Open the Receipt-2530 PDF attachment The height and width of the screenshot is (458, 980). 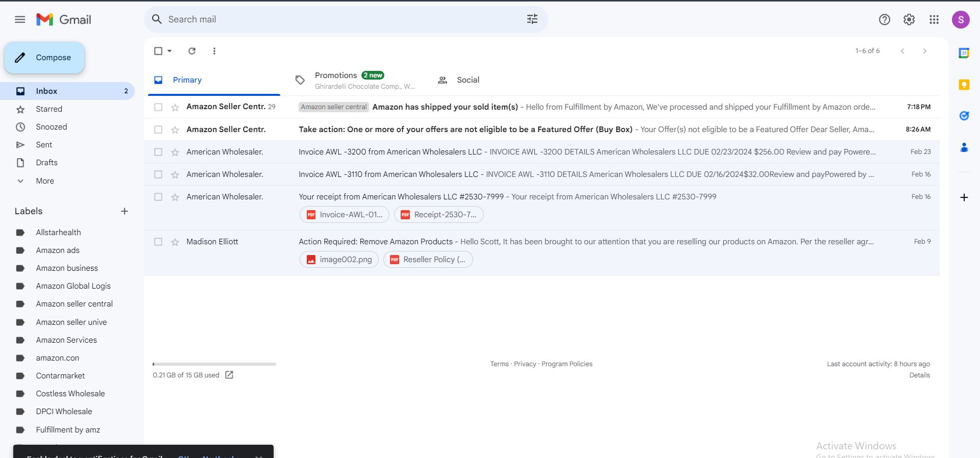(439, 215)
